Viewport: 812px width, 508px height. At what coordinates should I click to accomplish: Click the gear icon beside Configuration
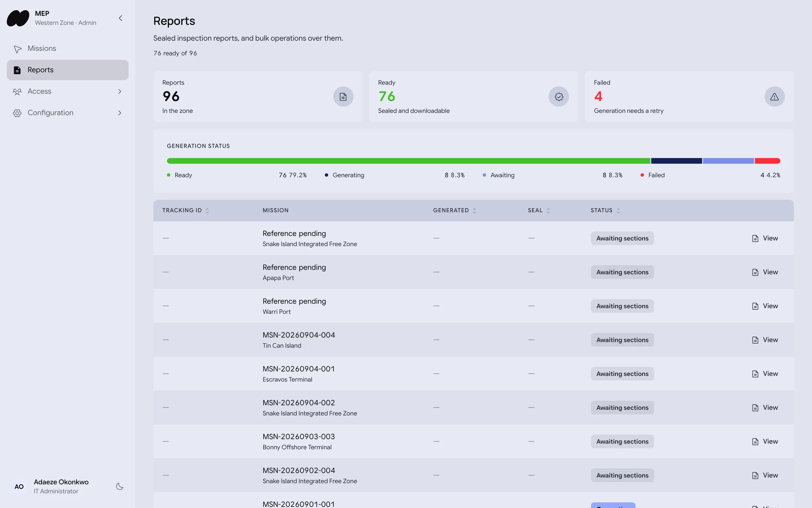[17, 113]
